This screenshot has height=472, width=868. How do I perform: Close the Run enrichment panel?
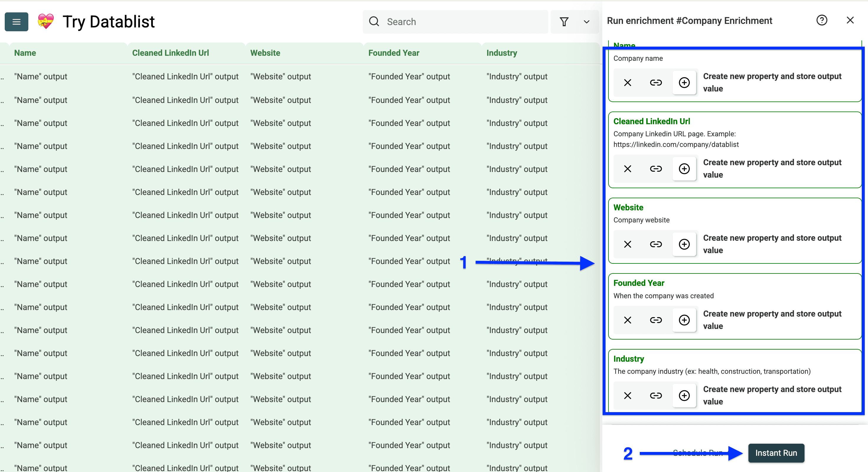[x=850, y=20]
